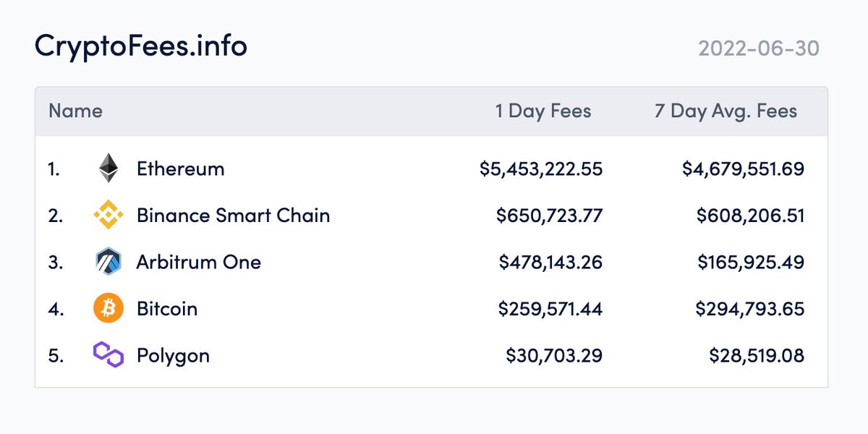The height and width of the screenshot is (434, 868).
Task: Click the orange Bitcoin logo icon
Action: pos(109,309)
